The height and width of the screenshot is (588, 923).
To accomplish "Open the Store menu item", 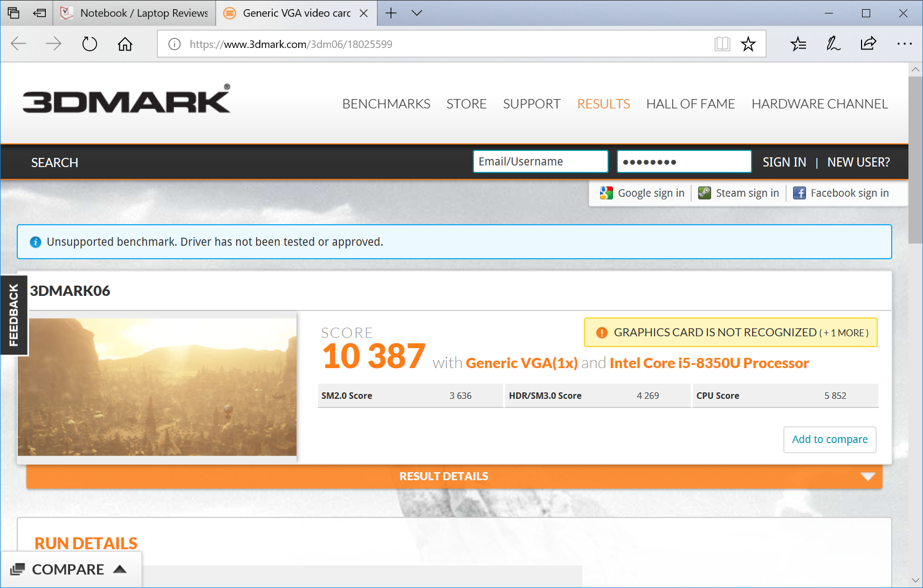I will [x=466, y=104].
